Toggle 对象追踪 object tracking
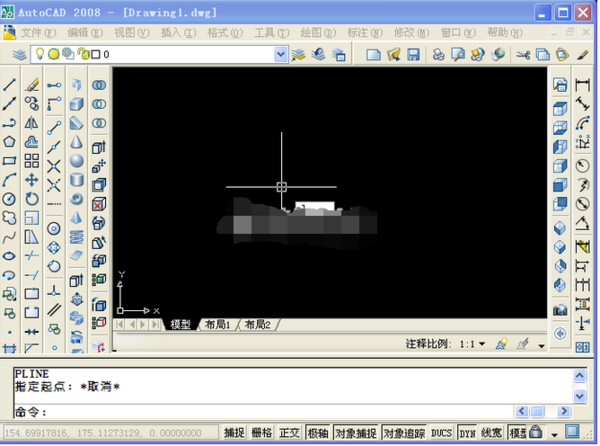Screen dimensions: 600x446 pos(404,433)
